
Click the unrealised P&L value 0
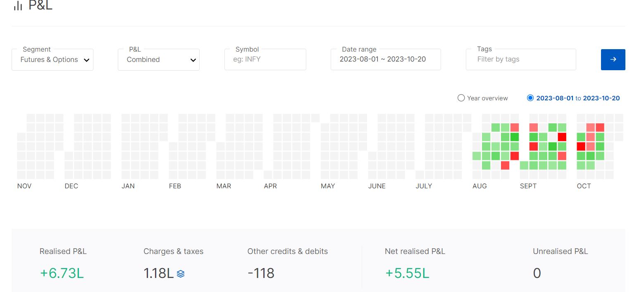pyautogui.click(x=537, y=273)
